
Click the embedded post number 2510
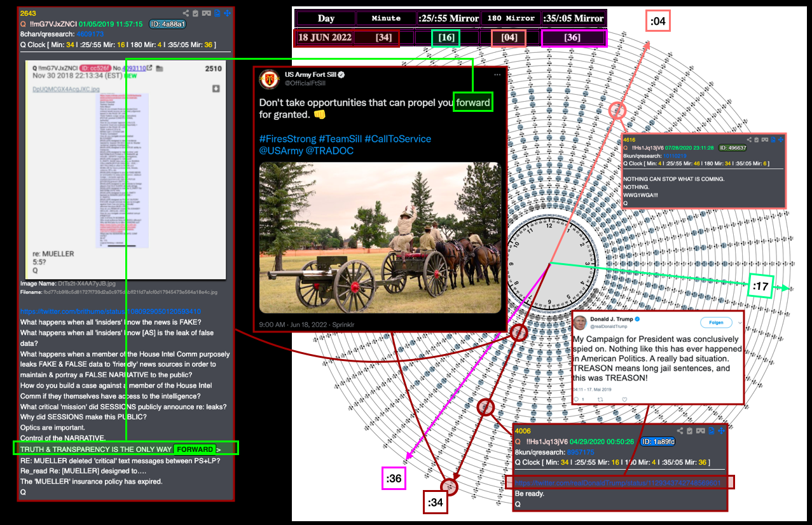click(213, 69)
